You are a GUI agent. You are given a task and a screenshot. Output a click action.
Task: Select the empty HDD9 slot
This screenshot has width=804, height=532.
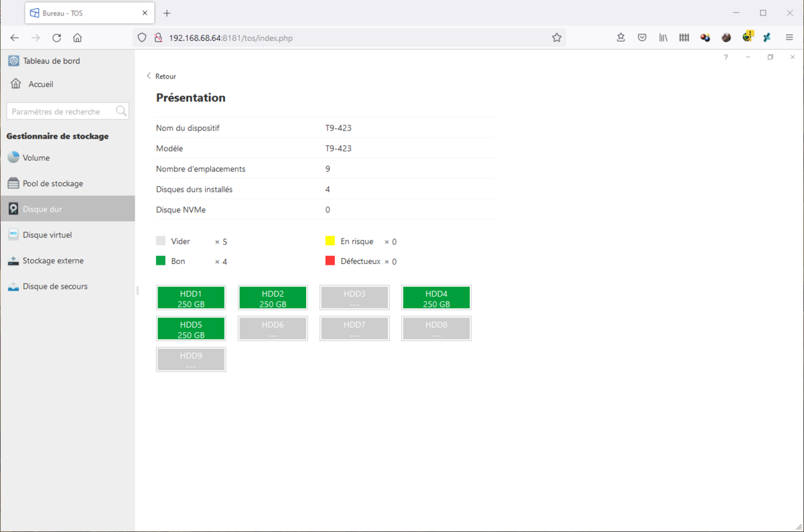click(x=191, y=360)
